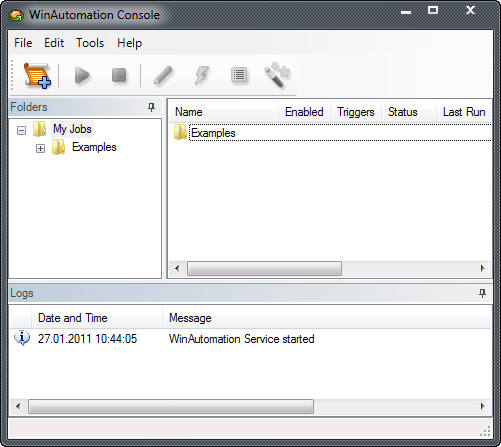Image resolution: width=501 pixels, height=447 pixels.
Task: Click the right arrow of the Logs scrollbar
Action: click(x=482, y=406)
